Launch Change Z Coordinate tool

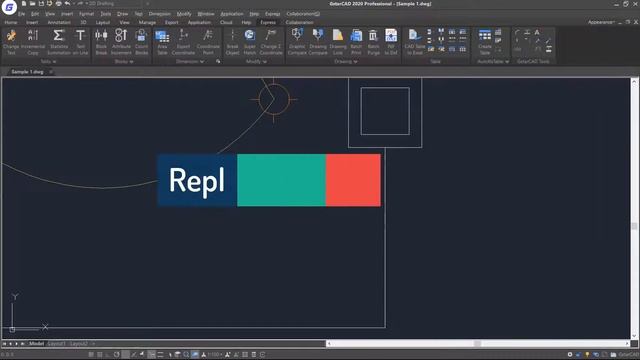[x=271, y=42]
